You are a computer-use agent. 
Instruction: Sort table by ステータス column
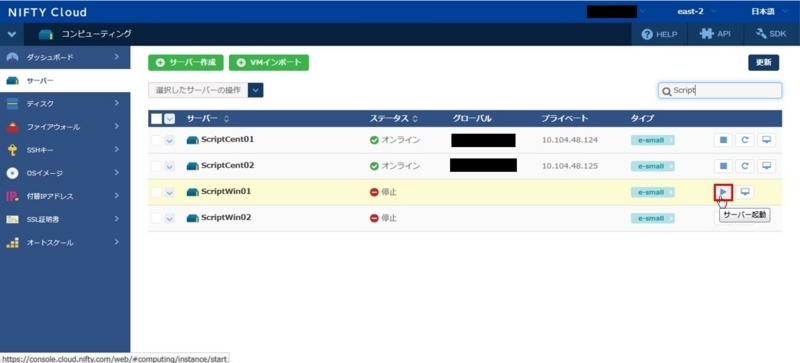pos(393,118)
